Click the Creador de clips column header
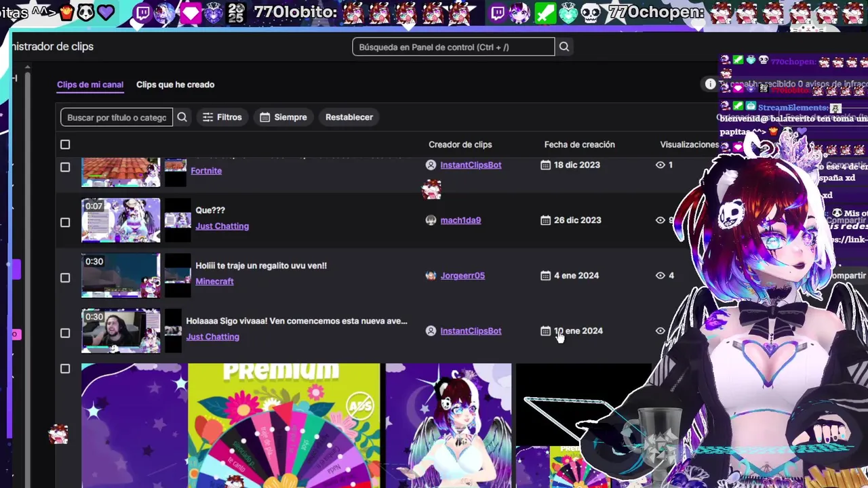 (460, 144)
